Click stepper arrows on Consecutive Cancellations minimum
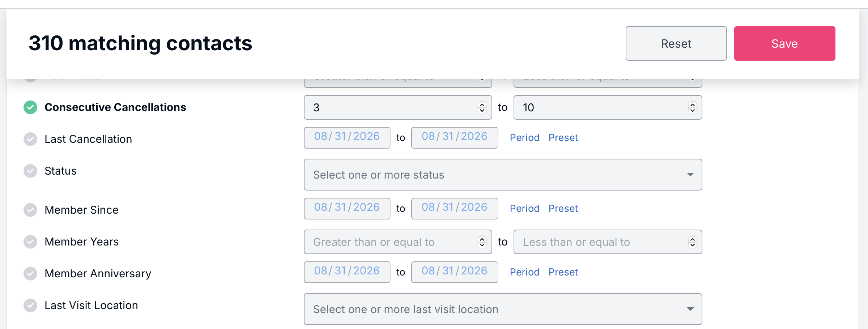The image size is (868, 329). (x=482, y=107)
